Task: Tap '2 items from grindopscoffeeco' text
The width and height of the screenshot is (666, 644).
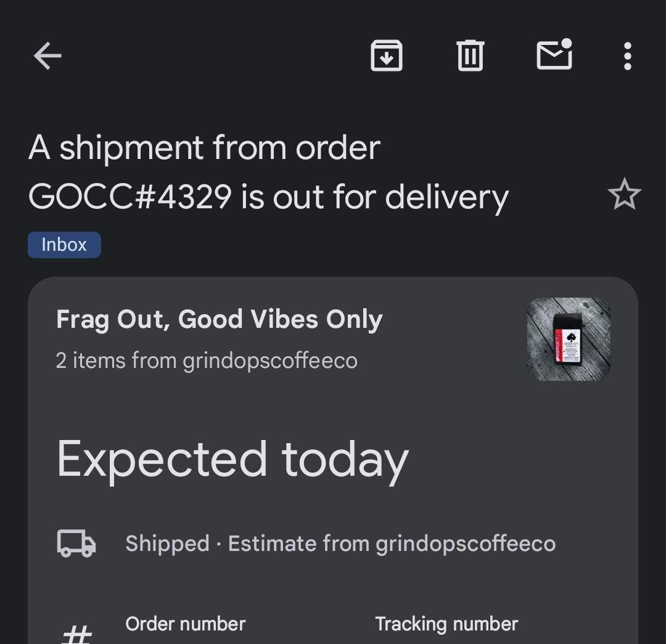Action: [206, 360]
